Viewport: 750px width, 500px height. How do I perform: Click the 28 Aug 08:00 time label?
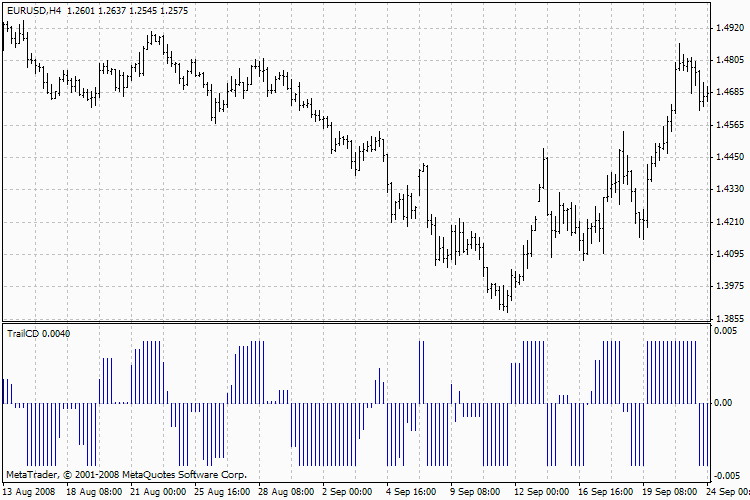click(285, 492)
